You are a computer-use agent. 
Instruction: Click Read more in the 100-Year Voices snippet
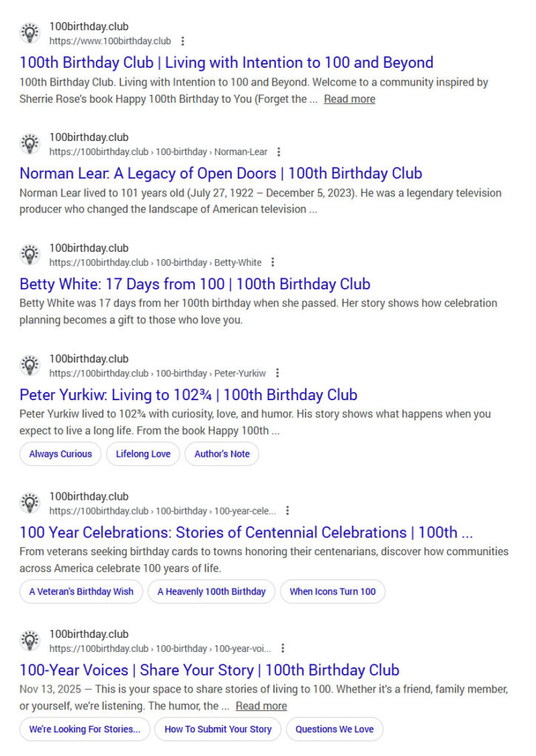pyautogui.click(x=261, y=706)
